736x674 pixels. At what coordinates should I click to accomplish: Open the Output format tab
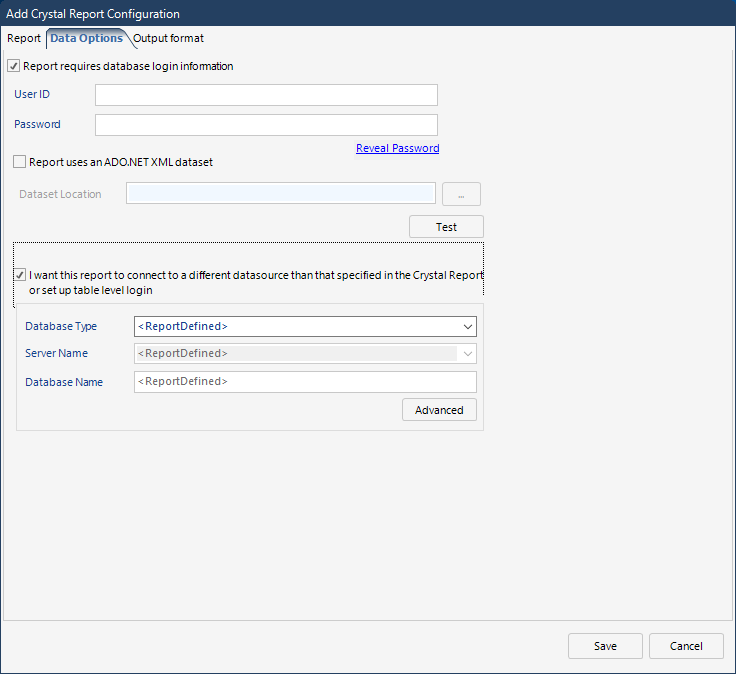[168, 38]
